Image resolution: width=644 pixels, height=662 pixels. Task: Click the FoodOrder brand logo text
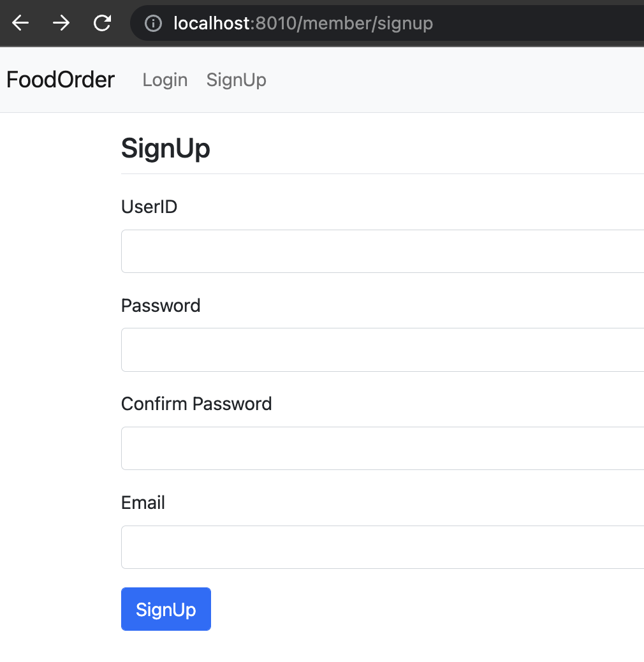pyautogui.click(x=60, y=79)
